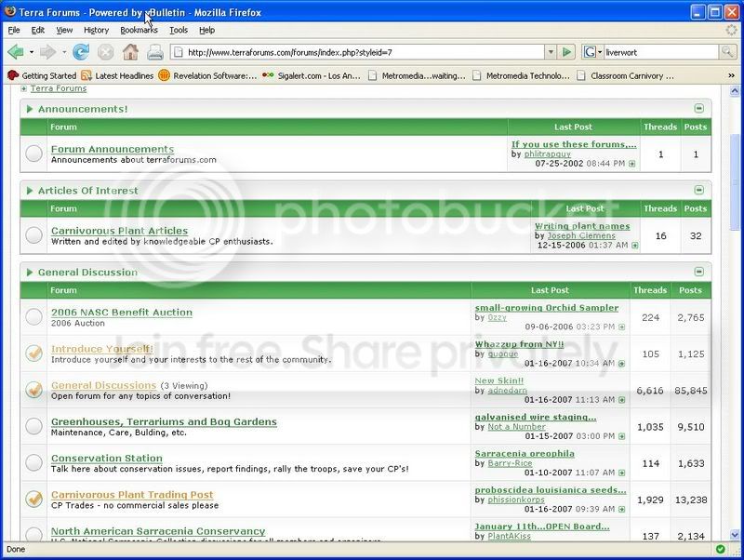
Task: Open the Tools menu
Action: 179,30
